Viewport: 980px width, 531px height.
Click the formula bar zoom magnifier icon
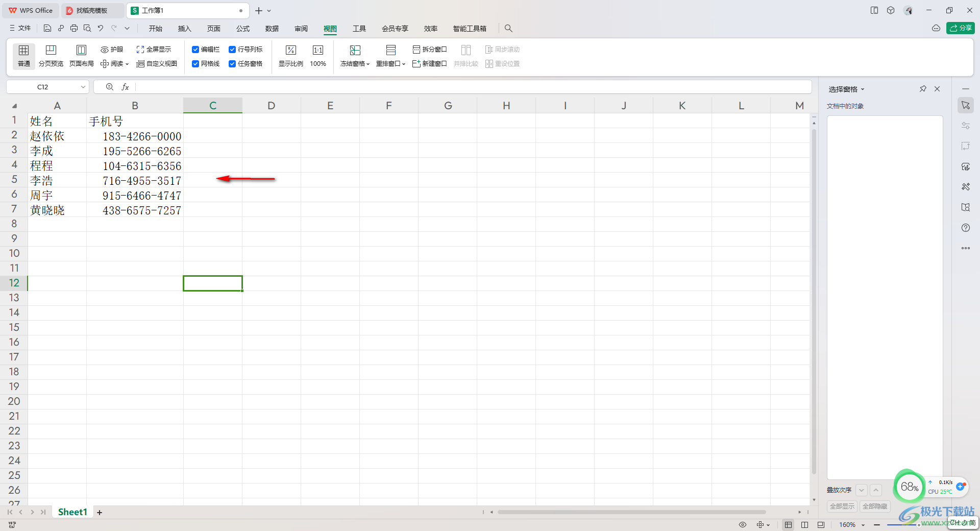tap(109, 87)
